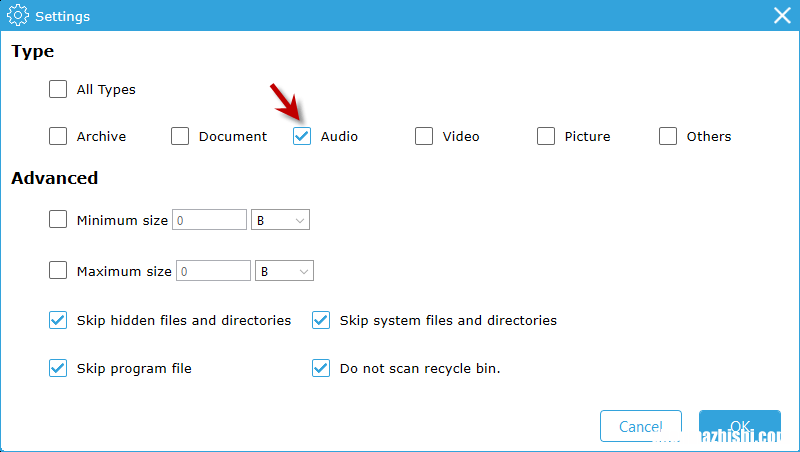800x452 pixels.
Task: Click the All Types label text
Action: pos(106,90)
